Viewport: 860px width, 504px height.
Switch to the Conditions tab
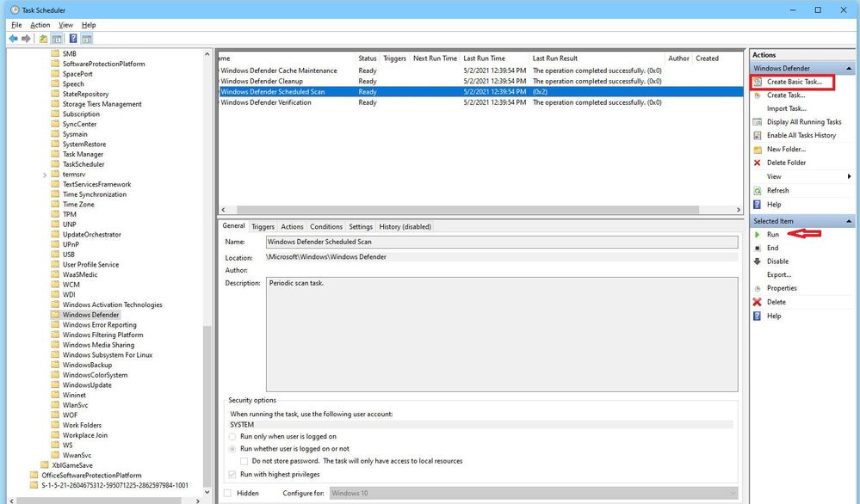tap(325, 227)
